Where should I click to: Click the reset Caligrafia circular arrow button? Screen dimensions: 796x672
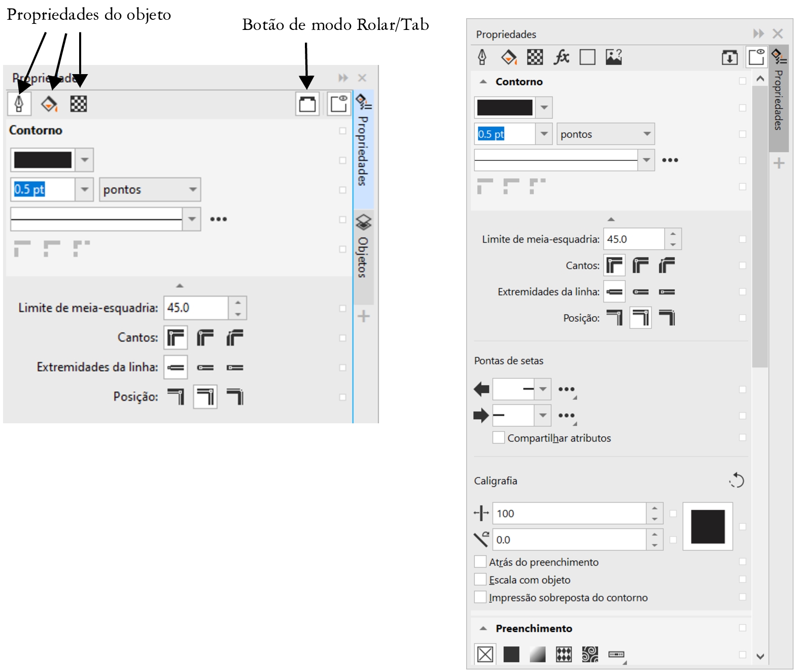click(x=737, y=480)
